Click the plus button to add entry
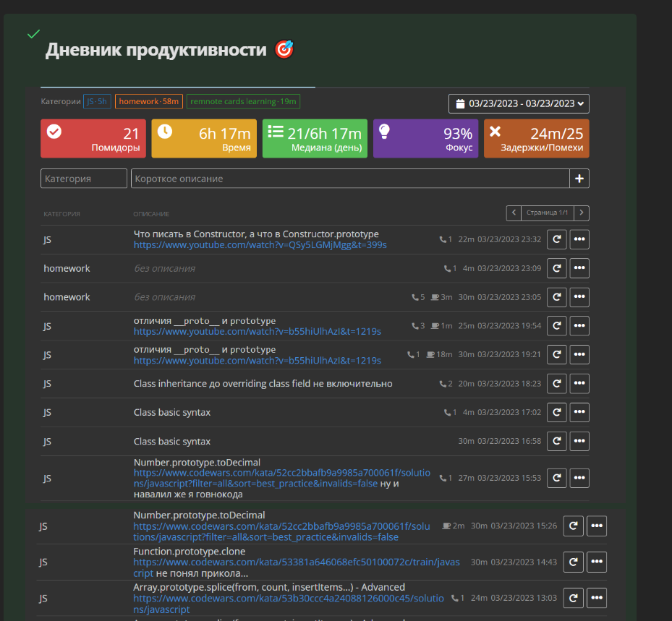672x621 pixels. click(579, 179)
